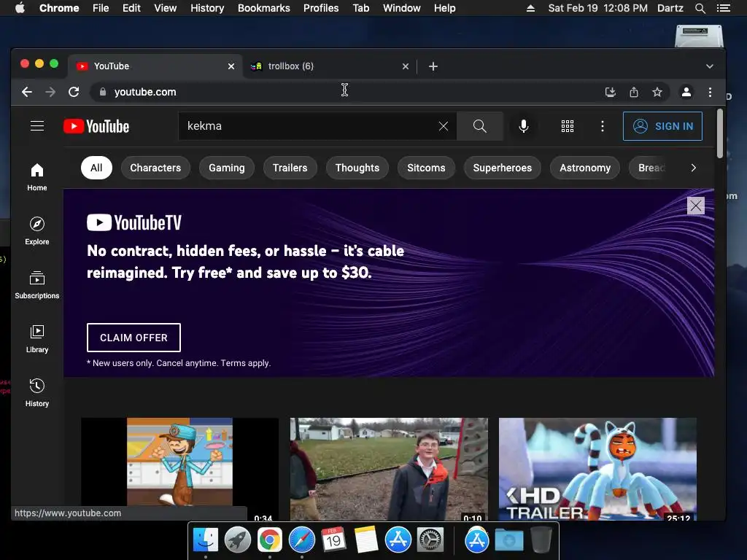This screenshot has width=747, height=560.
Task: Open the boy at playground thumbnail
Action: click(x=389, y=469)
